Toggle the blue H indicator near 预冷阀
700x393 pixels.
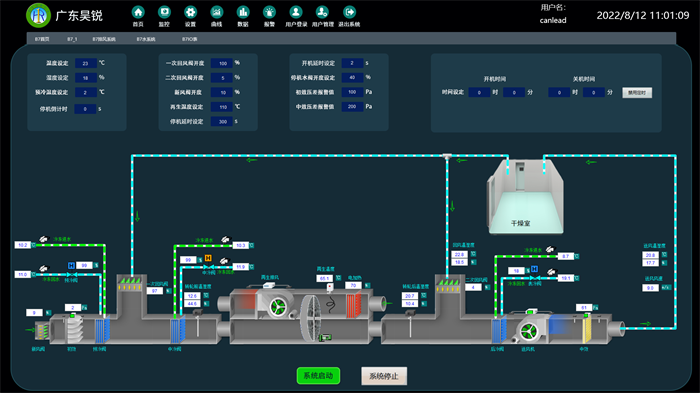tap(71, 265)
